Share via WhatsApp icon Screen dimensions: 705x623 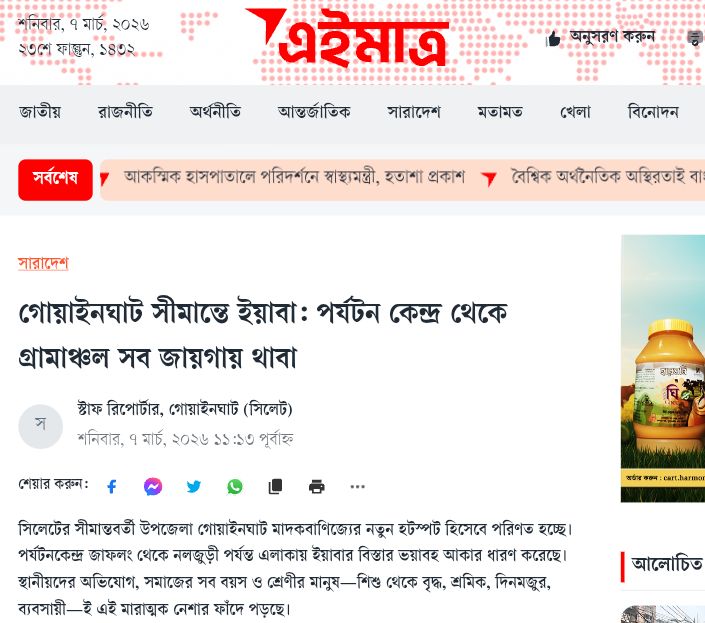(235, 486)
